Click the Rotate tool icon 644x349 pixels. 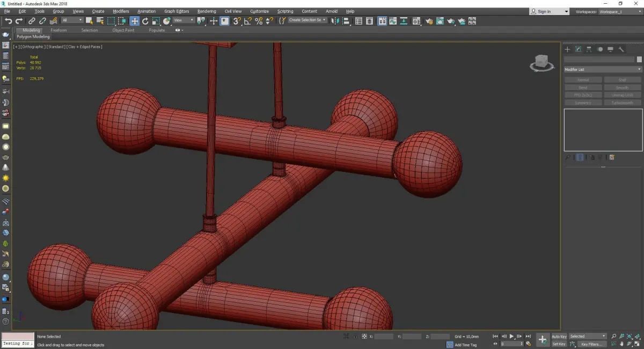(x=145, y=21)
